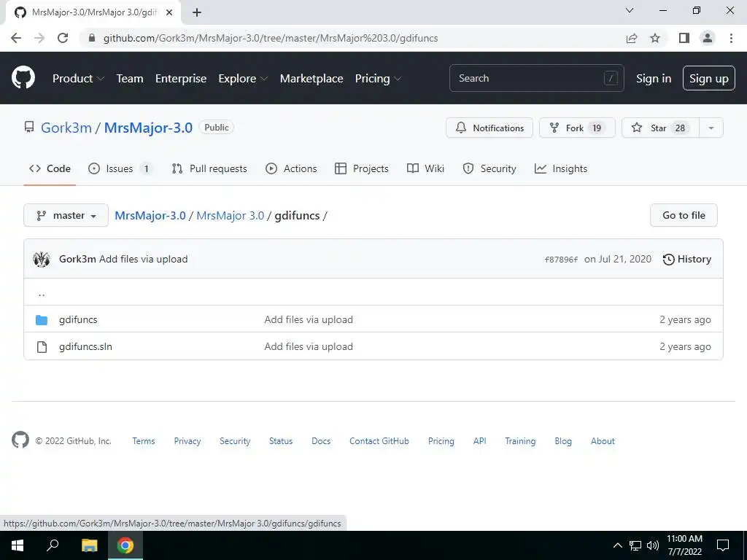Open Chrome side panel icon
The image size is (747, 560).
click(x=684, y=38)
